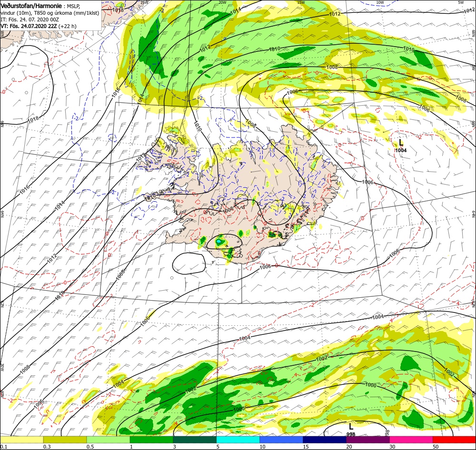476x450 pixels.
Task: Click the legend value '10'
Action: coord(262,447)
